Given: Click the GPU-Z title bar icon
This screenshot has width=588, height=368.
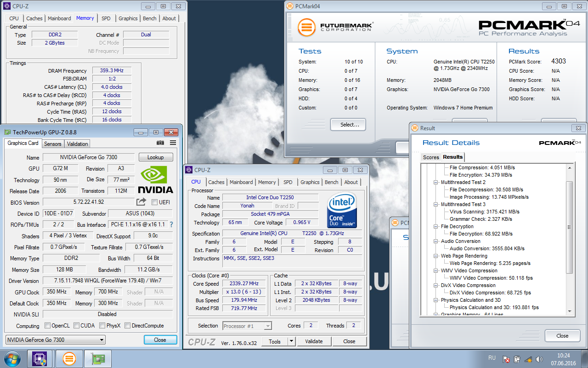Looking at the screenshot, I should point(7,132).
